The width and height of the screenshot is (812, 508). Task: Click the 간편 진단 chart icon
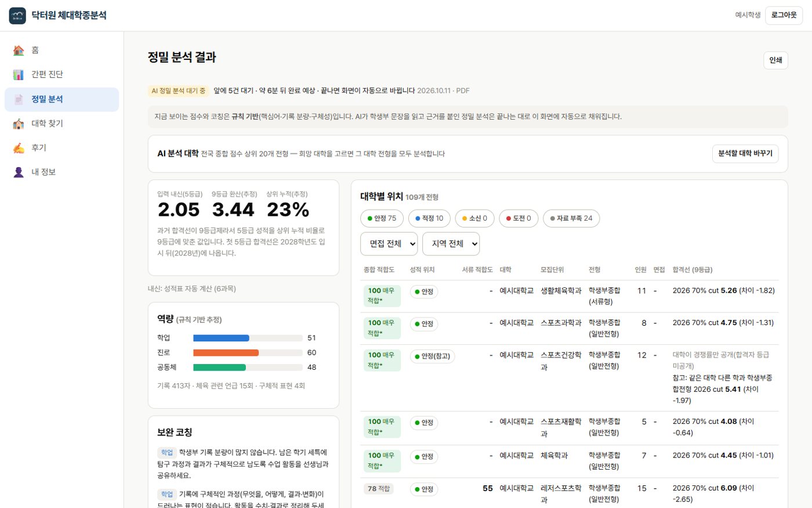click(19, 75)
